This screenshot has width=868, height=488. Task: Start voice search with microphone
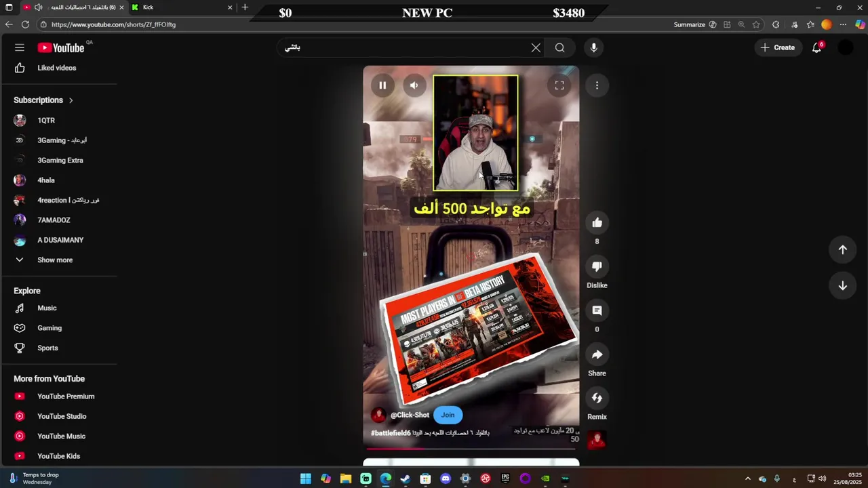(x=593, y=47)
